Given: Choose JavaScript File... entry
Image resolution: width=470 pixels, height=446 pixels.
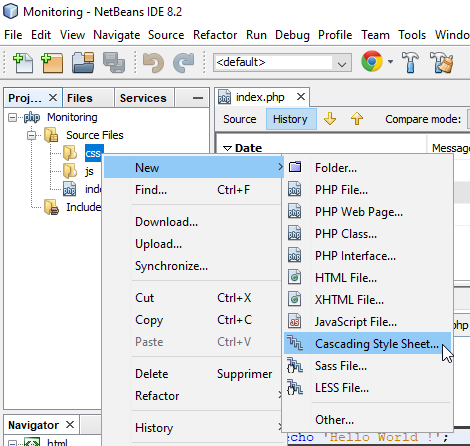Looking at the screenshot, I should pyautogui.click(x=367, y=321).
